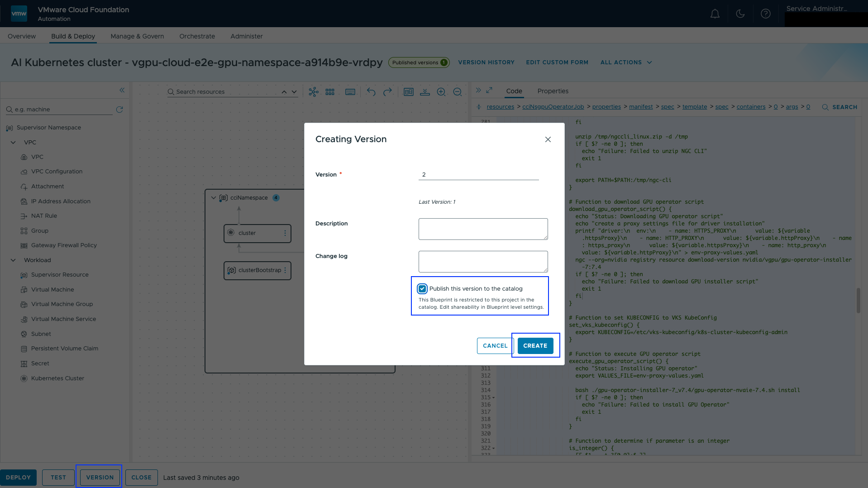Toggle Publish this version to the catalog
868x488 pixels.
click(422, 289)
